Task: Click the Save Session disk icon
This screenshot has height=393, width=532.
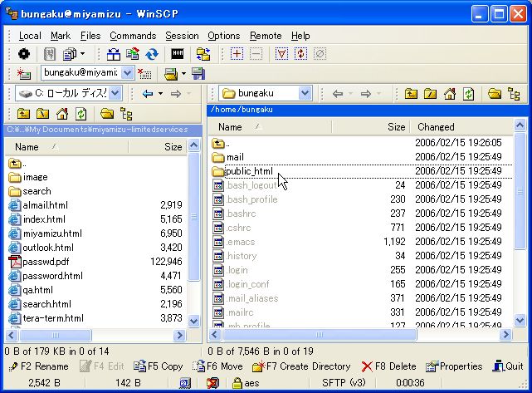Action: pos(198,73)
